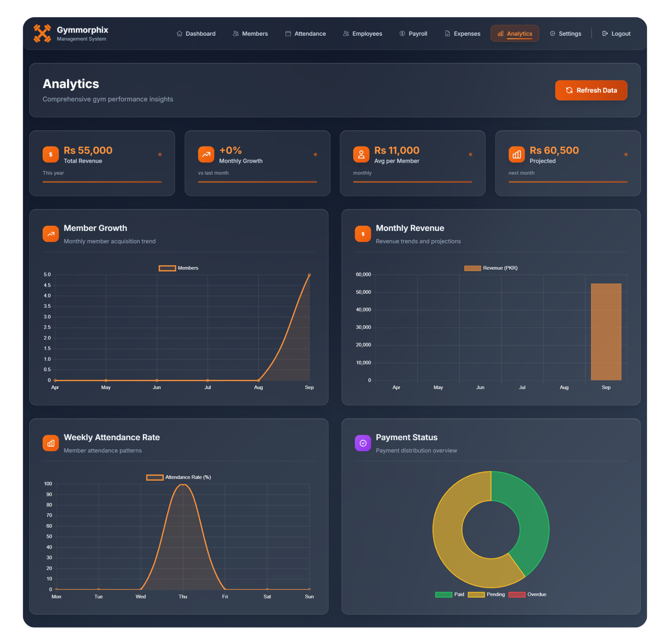670x644 pixels.
Task: Click the trend arrow icon on Monthly Growth card
Action: point(206,154)
